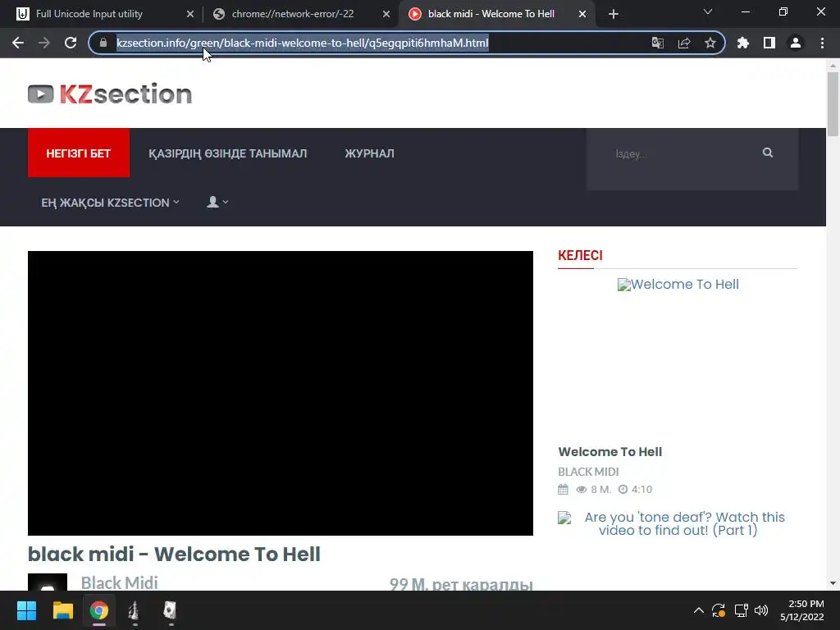Open Chrome profile avatar
This screenshot has width=840, height=630.
coord(796,43)
